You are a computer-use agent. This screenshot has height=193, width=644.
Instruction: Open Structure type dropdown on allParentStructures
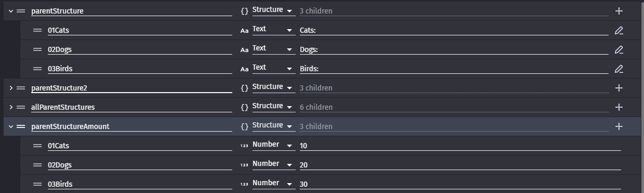pos(273,107)
